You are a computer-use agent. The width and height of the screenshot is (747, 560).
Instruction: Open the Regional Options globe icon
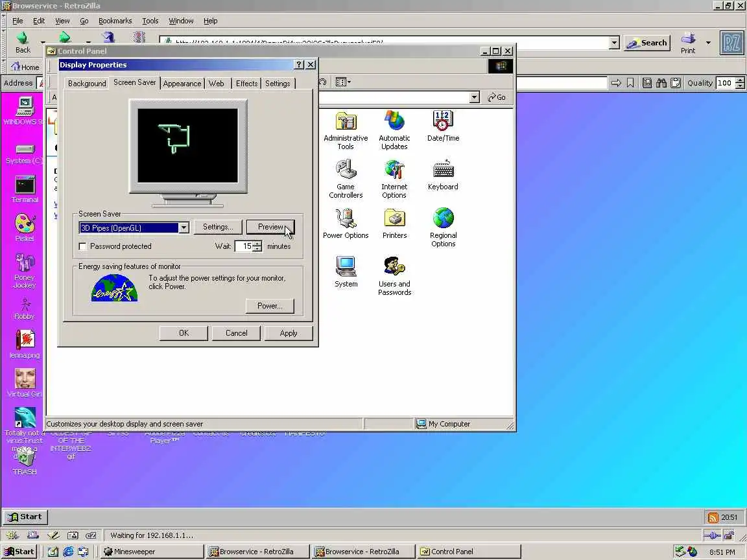click(x=443, y=227)
